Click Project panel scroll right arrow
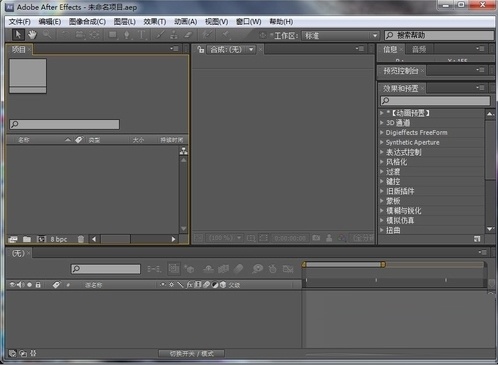Viewport: 498px width, 365px height. (x=173, y=239)
